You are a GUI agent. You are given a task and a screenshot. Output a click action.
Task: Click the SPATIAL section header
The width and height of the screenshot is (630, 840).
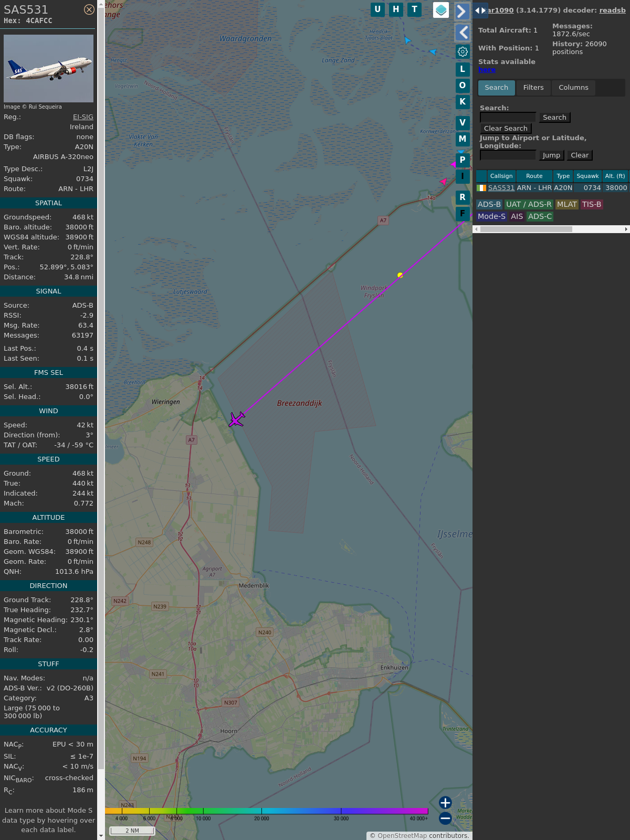[x=48, y=203]
